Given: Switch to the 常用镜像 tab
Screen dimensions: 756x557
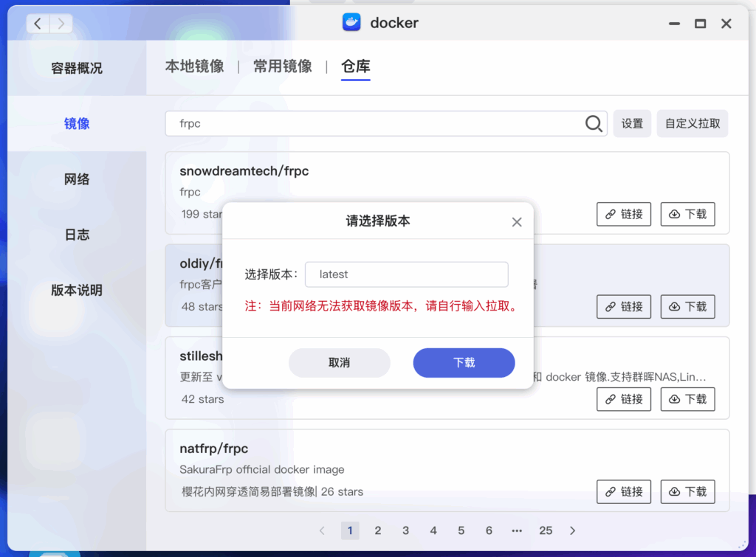Looking at the screenshot, I should [283, 66].
